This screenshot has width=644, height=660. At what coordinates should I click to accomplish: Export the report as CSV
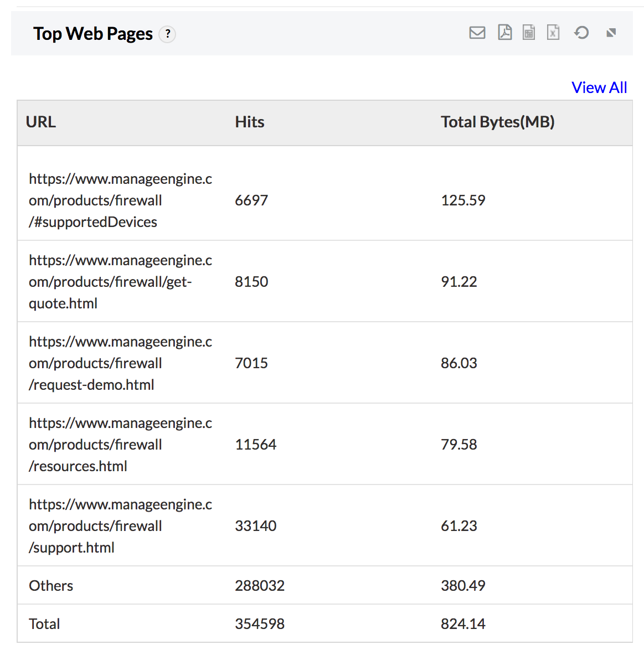[529, 33]
